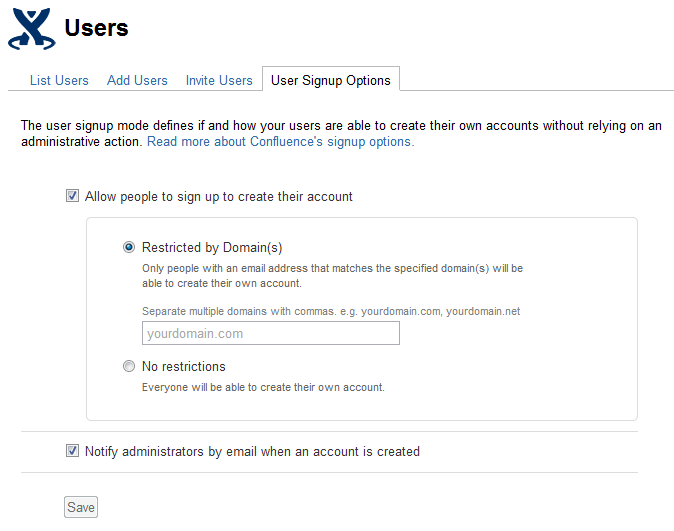Click the 'Only people with an email address' description
The image size is (674, 531).
(x=332, y=276)
